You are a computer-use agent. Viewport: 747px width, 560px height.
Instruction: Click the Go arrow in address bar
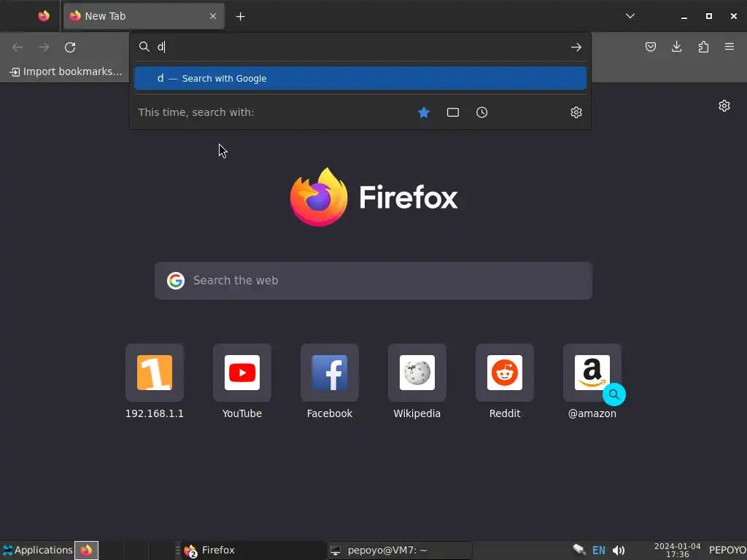point(576,47)
